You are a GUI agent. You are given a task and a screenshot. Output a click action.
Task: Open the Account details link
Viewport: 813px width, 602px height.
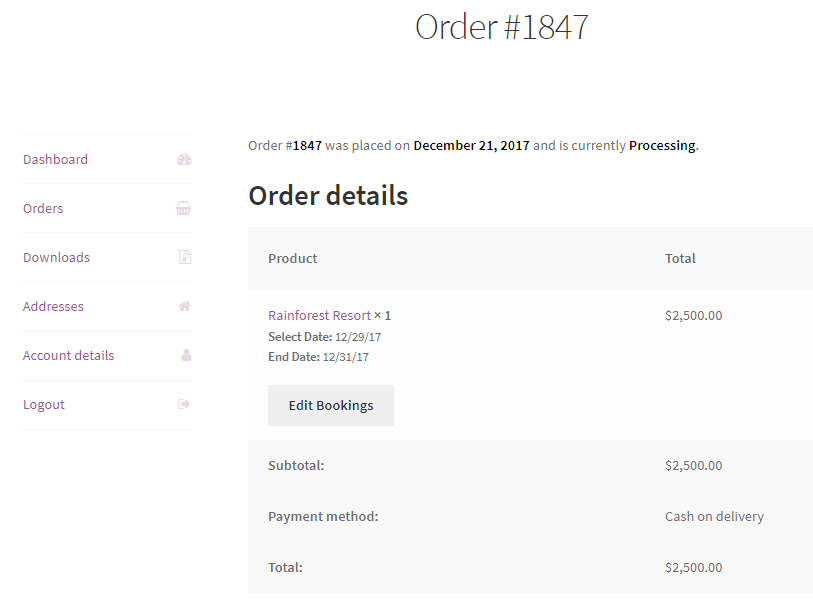tap(68, 356)
